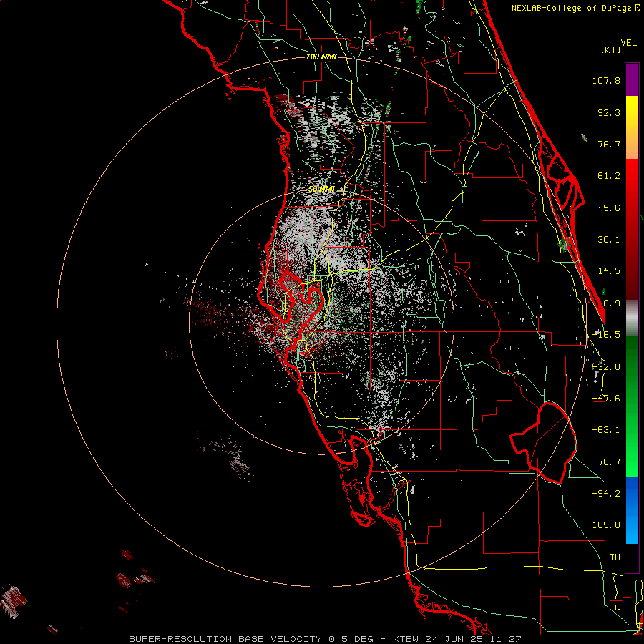Click the green segment of color bar
This screenshot has width=644, height=644.
point(632,406)
